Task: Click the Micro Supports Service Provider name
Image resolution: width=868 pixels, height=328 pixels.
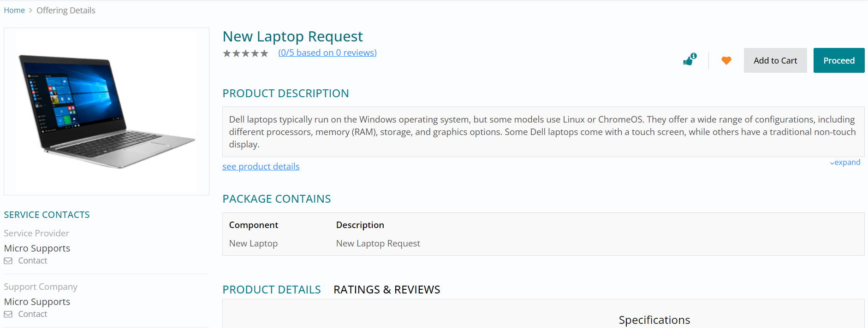Action: [37, 248]
